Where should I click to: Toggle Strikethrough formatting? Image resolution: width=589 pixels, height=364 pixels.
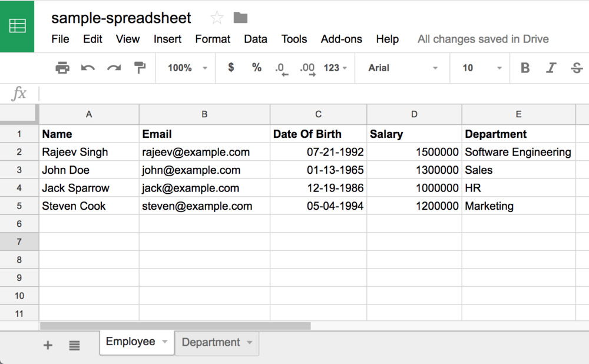pos(577,68)
